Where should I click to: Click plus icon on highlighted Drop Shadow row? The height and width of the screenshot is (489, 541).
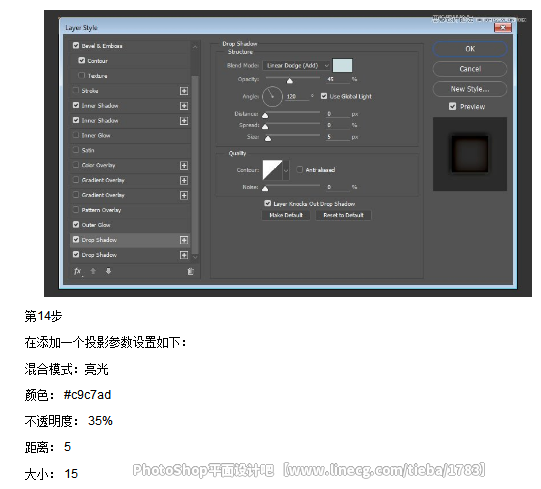tap(184, 240)
